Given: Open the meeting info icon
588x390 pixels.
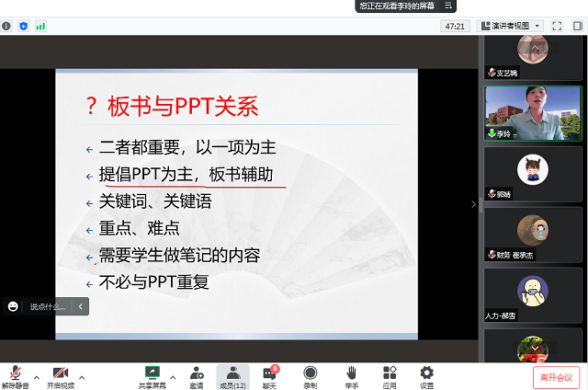Looking at the screenshot, I should point(6,26).
